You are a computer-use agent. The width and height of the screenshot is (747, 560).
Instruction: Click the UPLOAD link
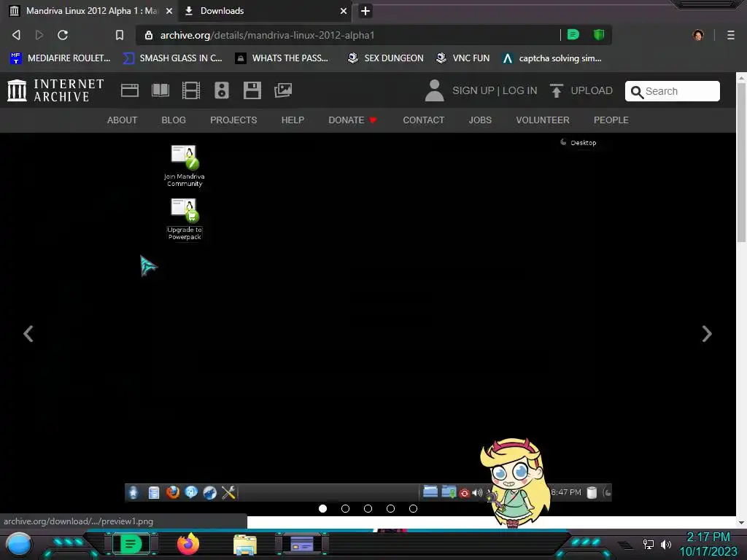581,90
